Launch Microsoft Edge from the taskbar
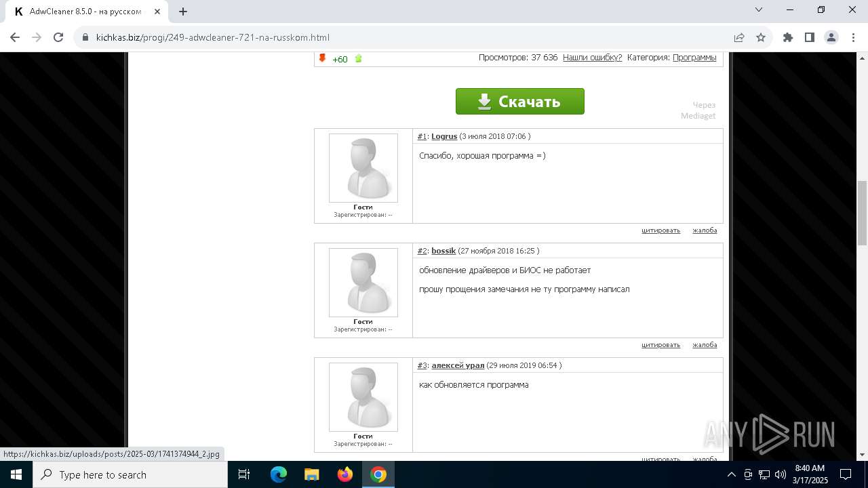 click(x=279, y=474)
